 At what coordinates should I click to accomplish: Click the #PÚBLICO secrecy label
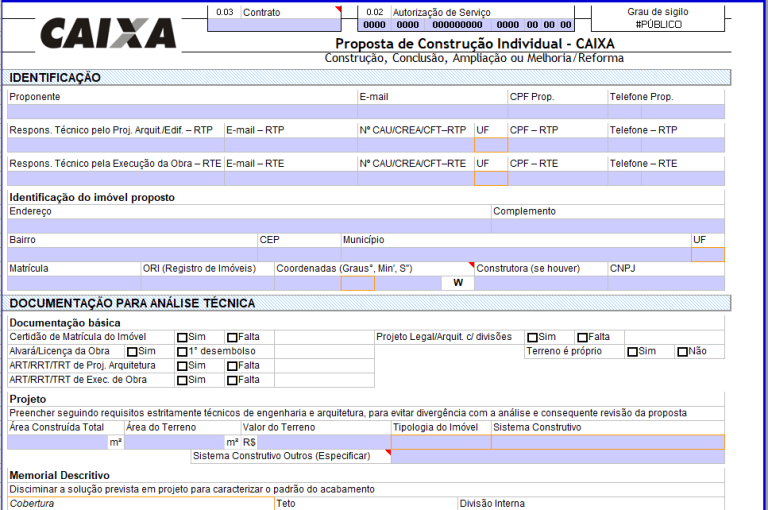pos(658,24)
